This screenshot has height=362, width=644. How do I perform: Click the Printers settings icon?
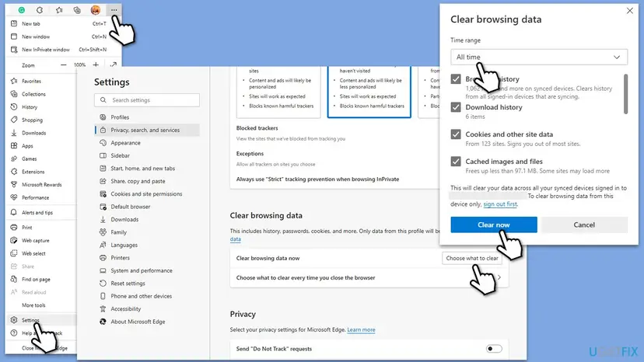tap(103, 258)
